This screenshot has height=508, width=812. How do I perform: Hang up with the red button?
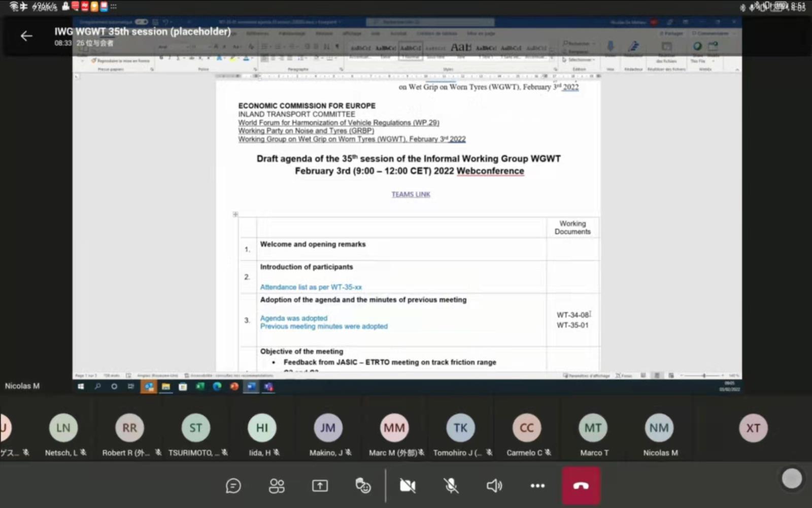tap(581, 486)
